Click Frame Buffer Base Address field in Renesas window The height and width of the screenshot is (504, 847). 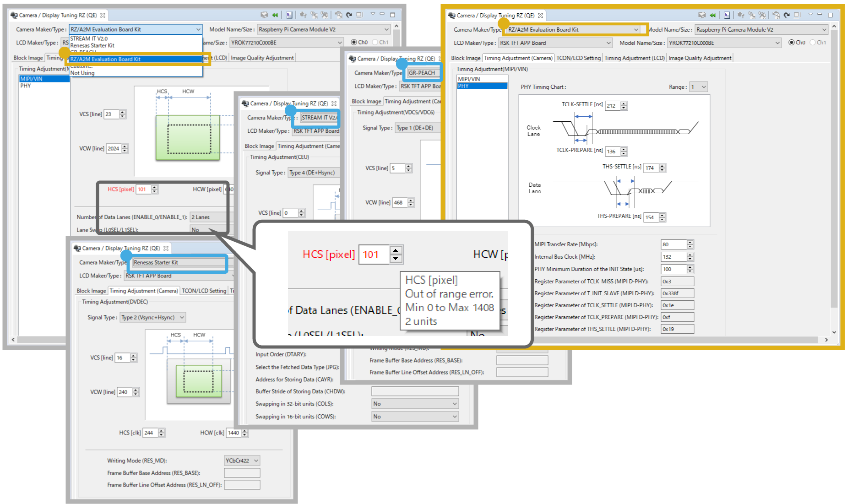242,473
